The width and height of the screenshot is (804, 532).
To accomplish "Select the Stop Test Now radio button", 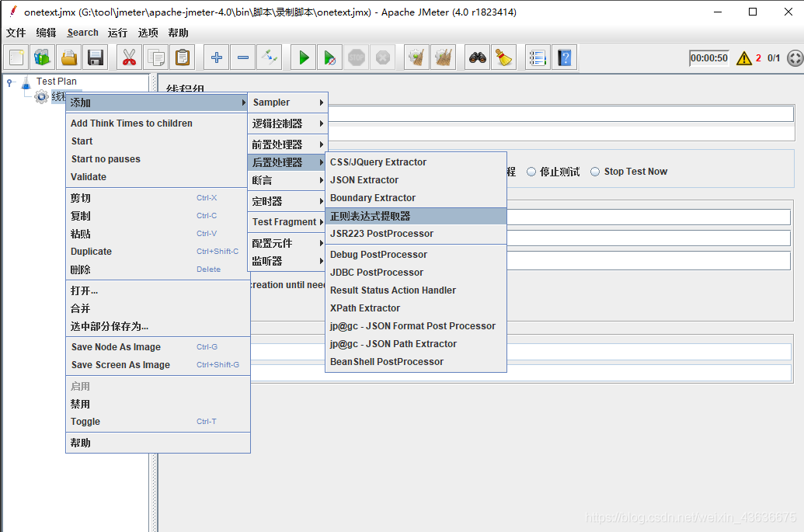I will coord(595,172).
